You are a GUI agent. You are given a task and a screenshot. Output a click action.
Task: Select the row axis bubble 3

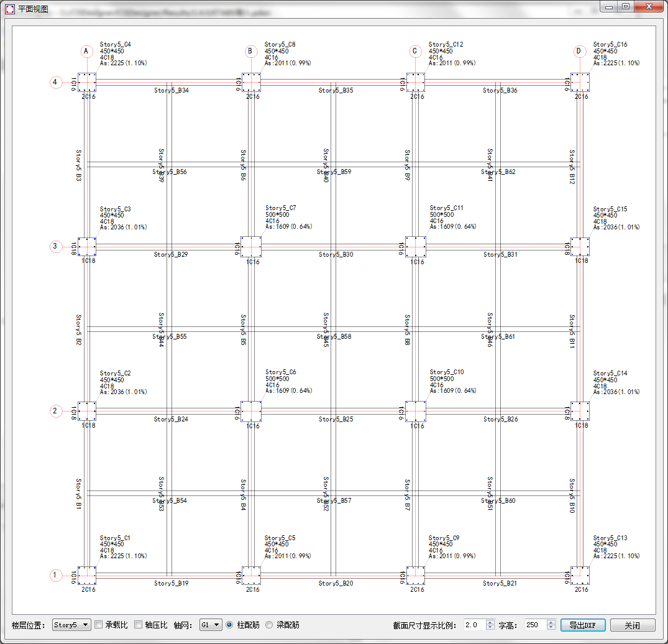[55, 246]
